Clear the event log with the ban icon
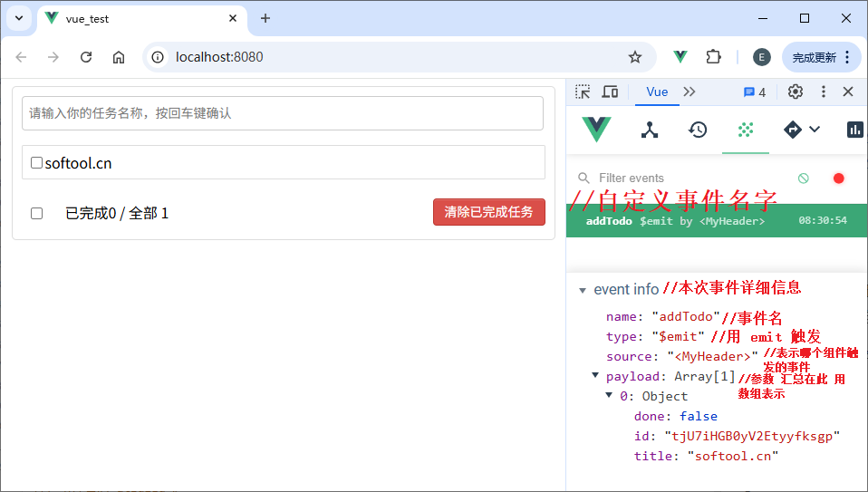Screen dimensions: 868x492 coord(803,178)
